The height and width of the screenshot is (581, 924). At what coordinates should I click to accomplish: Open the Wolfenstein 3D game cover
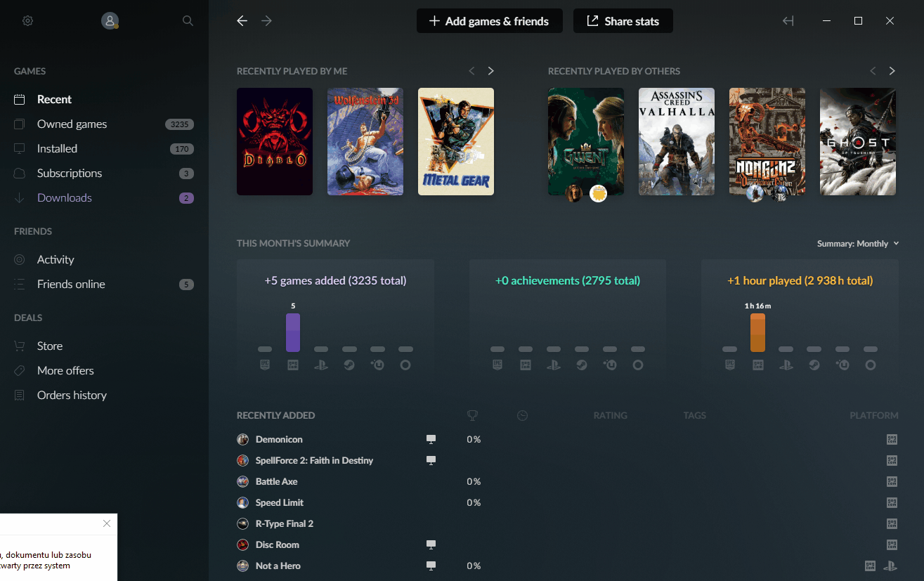(365, 141)
